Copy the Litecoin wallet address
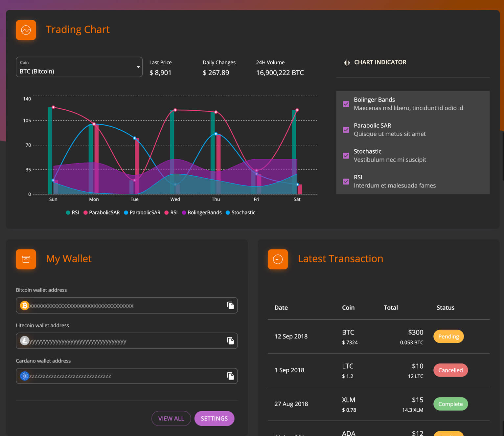504x436 pixels. click(231, 341)
